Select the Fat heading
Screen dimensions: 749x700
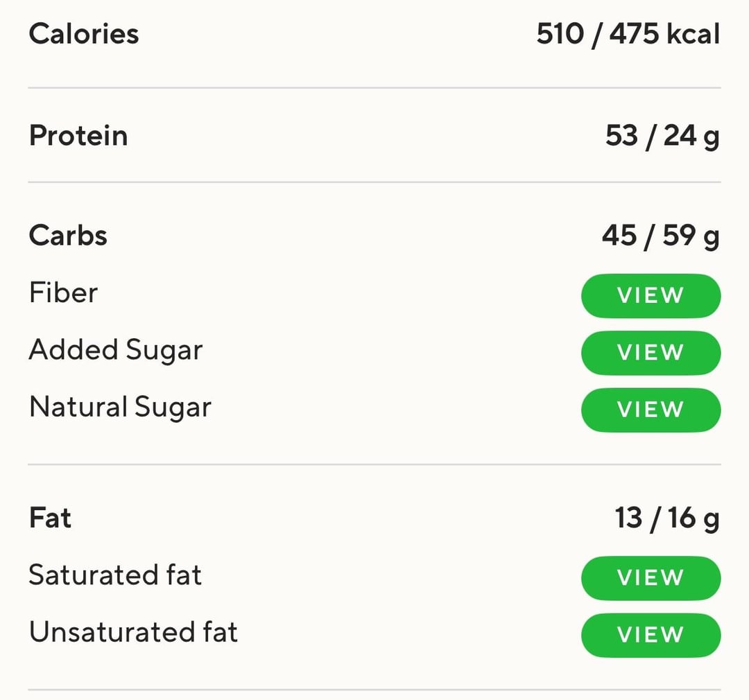click(x=50, y=518)
